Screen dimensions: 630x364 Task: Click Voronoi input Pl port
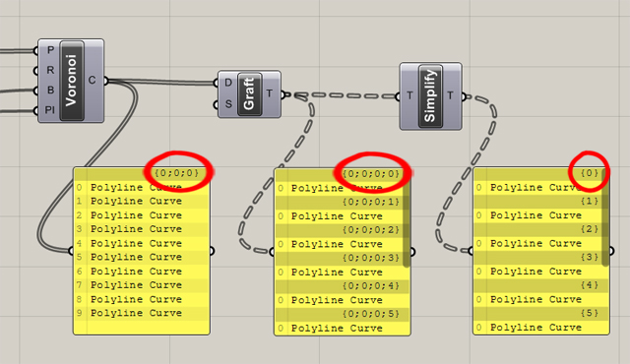(35, 110)
